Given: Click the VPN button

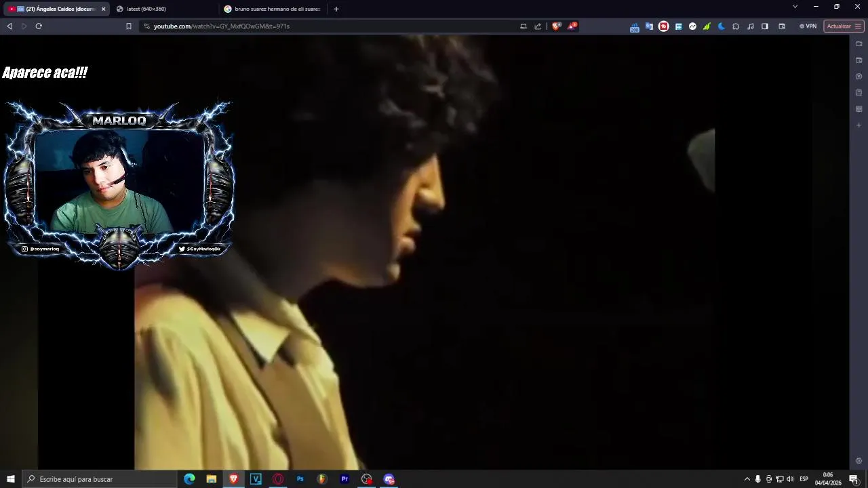Looking at the screenshot, I should 808,26.
